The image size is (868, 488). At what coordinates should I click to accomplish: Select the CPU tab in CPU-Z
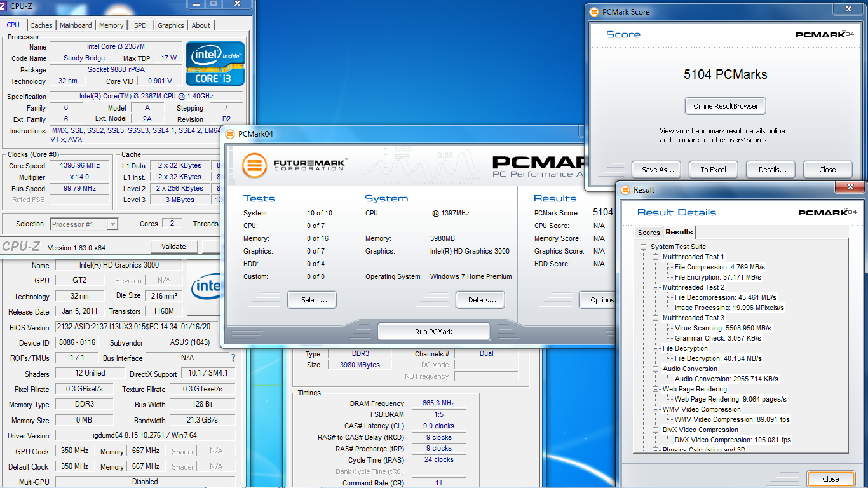13,25
